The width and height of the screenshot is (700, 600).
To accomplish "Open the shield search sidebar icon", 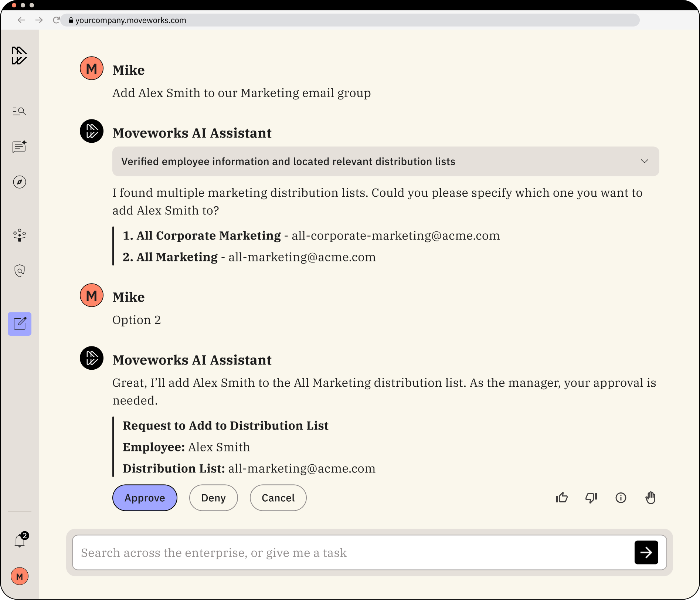I will [19, 271].
